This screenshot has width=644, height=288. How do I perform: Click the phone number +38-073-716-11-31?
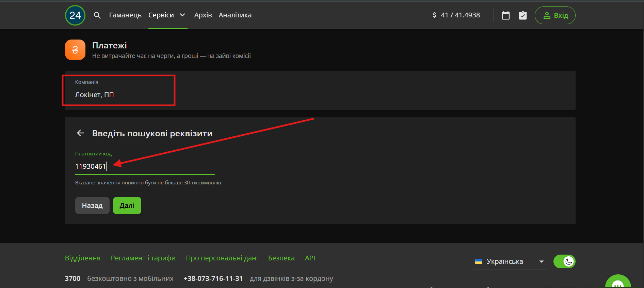213,278
